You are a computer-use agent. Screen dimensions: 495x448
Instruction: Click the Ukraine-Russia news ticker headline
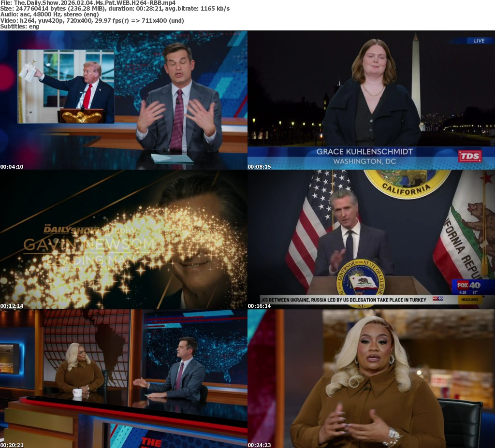[344, 300]
